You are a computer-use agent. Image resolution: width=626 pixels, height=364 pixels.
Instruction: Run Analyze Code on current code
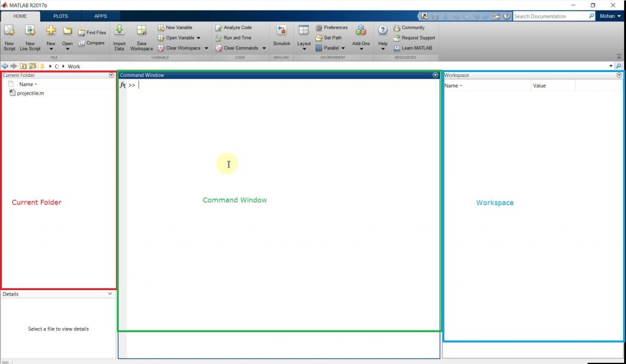coord(234,27)
